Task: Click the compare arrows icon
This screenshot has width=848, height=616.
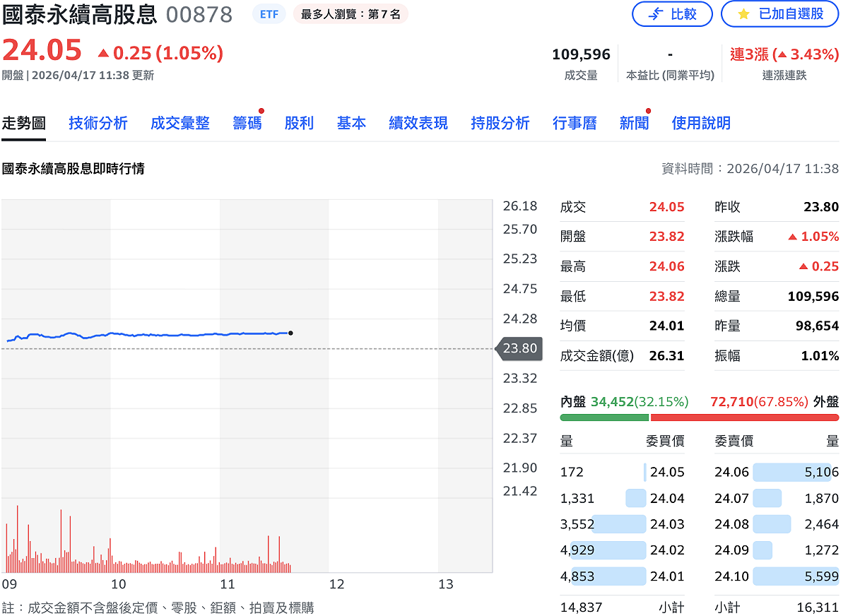Action: pos(655,14)
